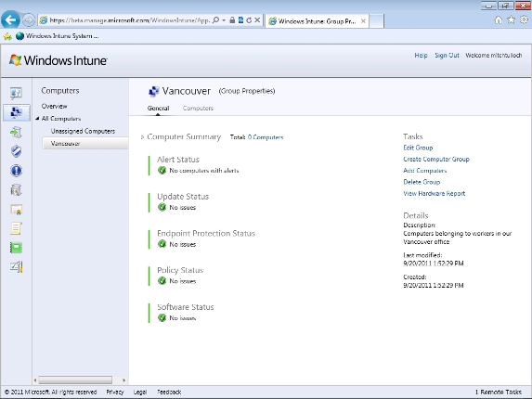The width and height of the screenshot is (532, 399).
Task: Click the stop loading X in address bar
Action: [257, 20]
